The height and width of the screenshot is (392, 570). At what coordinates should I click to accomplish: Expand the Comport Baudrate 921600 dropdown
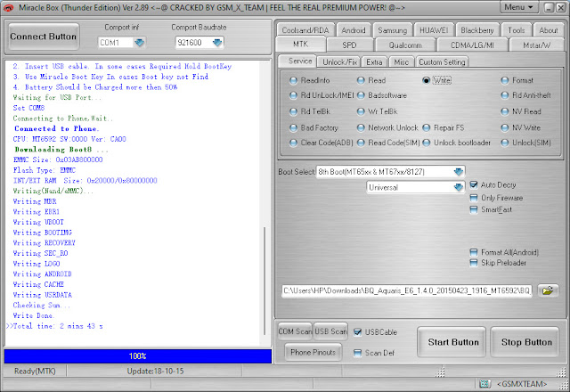point(217,43)
